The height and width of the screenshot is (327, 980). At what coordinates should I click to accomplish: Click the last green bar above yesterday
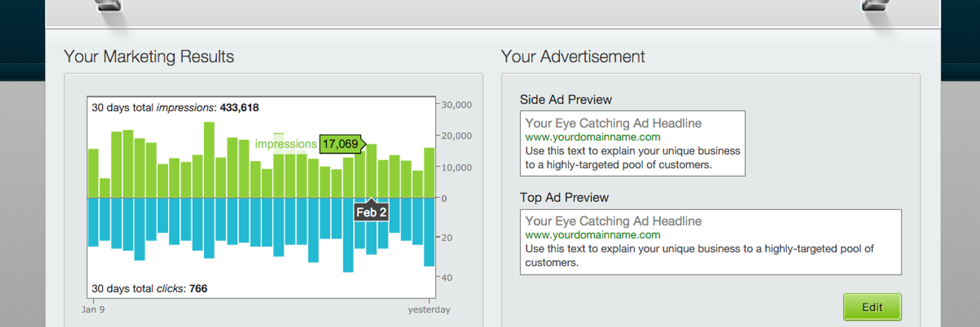click(429, 173)
